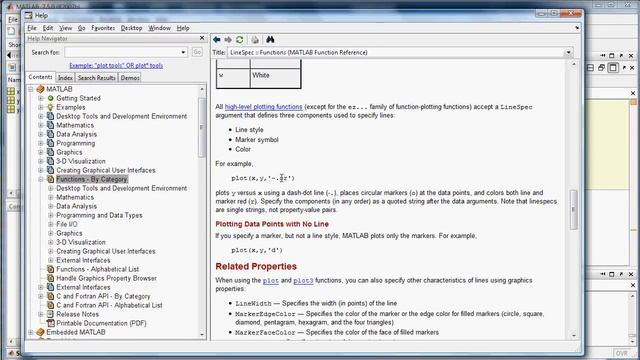Click the 'Plotting Data Points with No Line' heading
The width and height of the screenshot is (640, 360).
[x=272, y=224]
